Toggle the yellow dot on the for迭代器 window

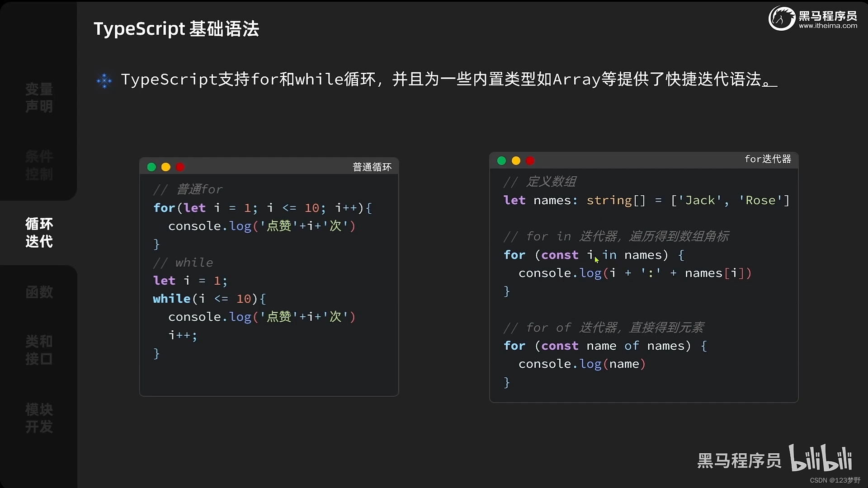(515, 160)
